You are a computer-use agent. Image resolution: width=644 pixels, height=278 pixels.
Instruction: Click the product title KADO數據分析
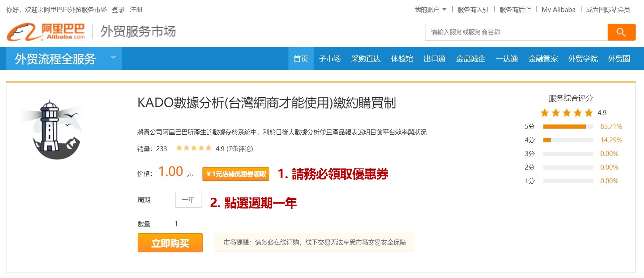pyautogui.click(x=267, y=103)
